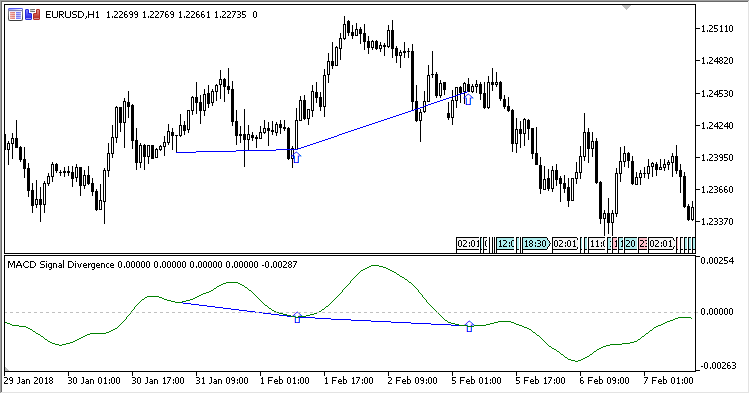Screen dimensions: 750x394
Task: Select the blue up-arrow under 5 Feb candles
Action: (468, 99)
